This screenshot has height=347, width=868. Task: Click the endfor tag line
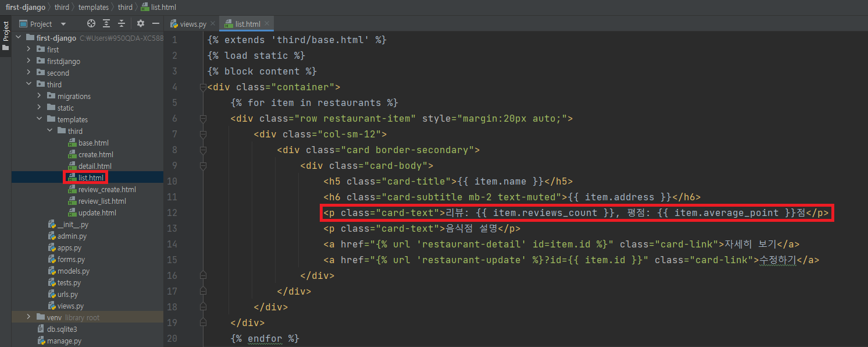[265, 338]
